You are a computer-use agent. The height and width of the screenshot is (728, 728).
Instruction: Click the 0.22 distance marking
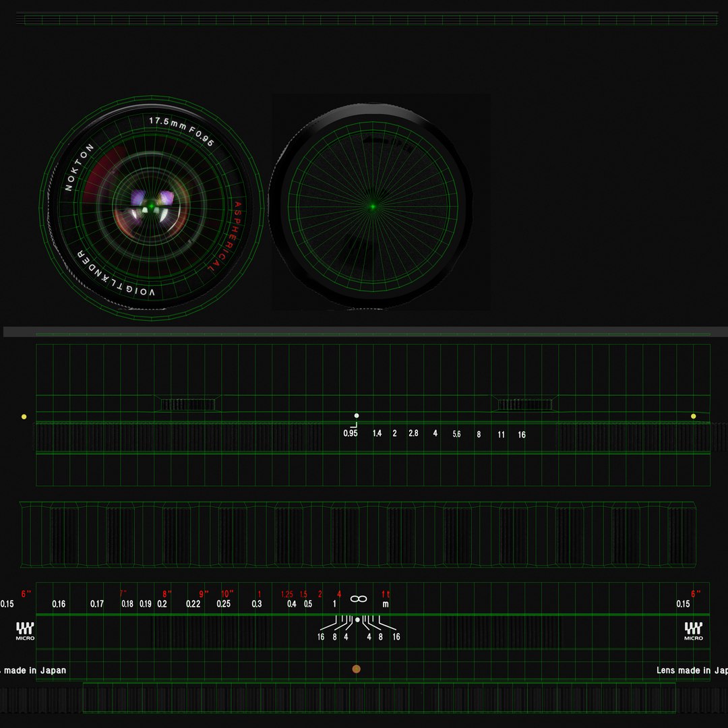click(x=193, y=604)
